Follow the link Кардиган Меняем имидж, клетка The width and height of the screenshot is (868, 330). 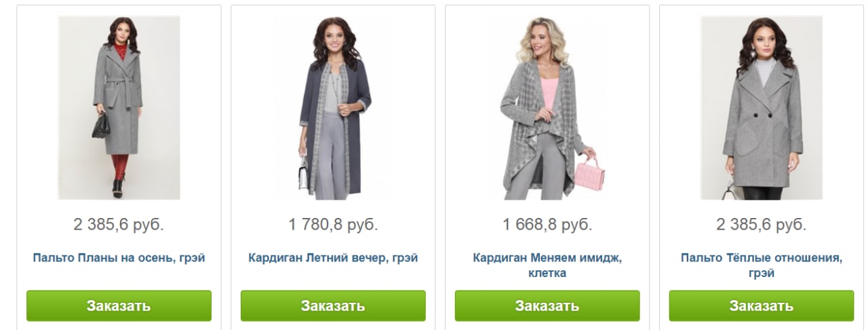pyautogui.click(x=547, y=265)
